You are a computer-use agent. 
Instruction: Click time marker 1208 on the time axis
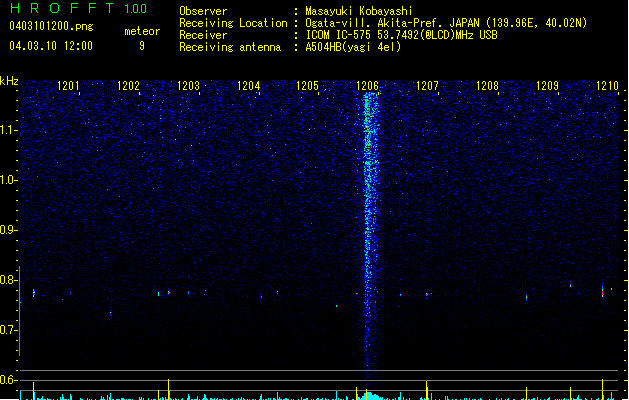click(x=487, y=86)
